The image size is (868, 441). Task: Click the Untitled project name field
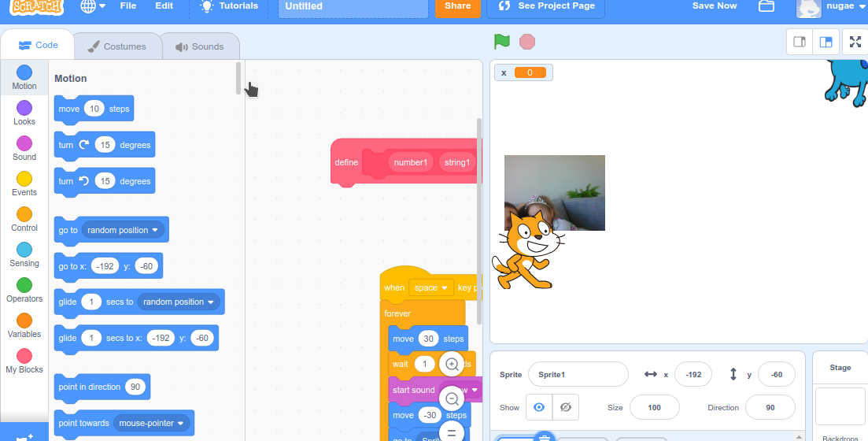click(353, 7)
